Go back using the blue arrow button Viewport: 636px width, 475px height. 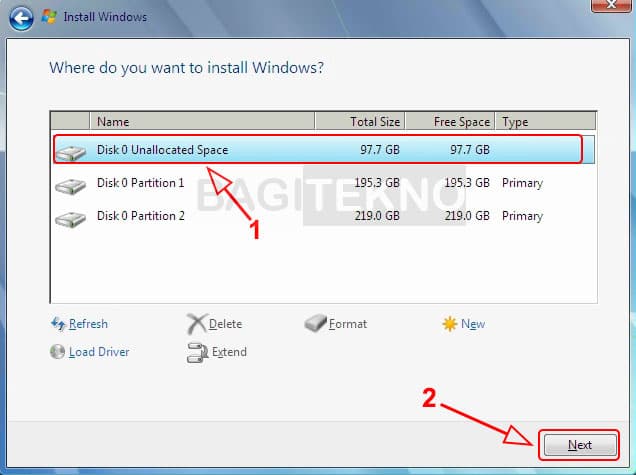coord(21,18)
